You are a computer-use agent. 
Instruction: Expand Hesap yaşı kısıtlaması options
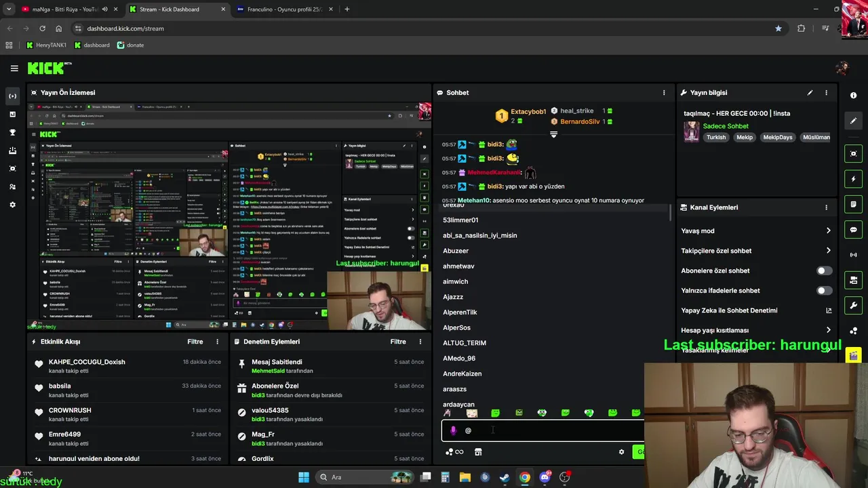coord(828,330)
